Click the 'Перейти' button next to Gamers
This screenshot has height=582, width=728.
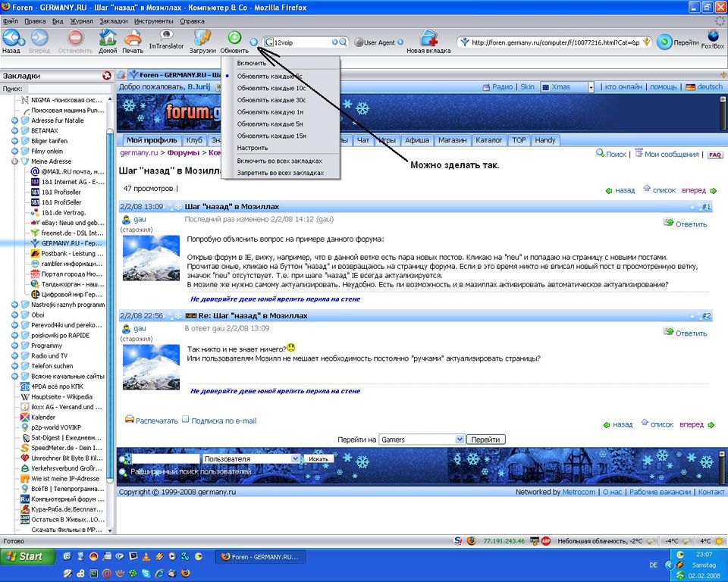(x=485, y=440)
